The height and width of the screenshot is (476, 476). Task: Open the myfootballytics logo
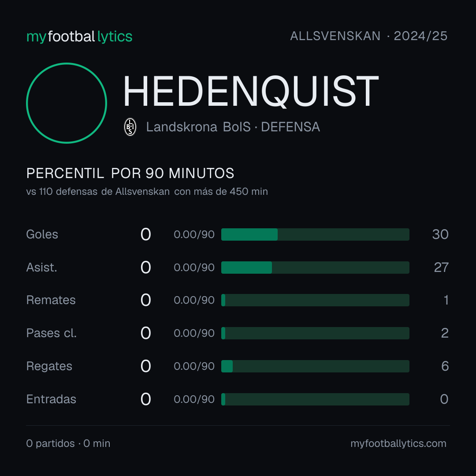[x=79, y=37]
